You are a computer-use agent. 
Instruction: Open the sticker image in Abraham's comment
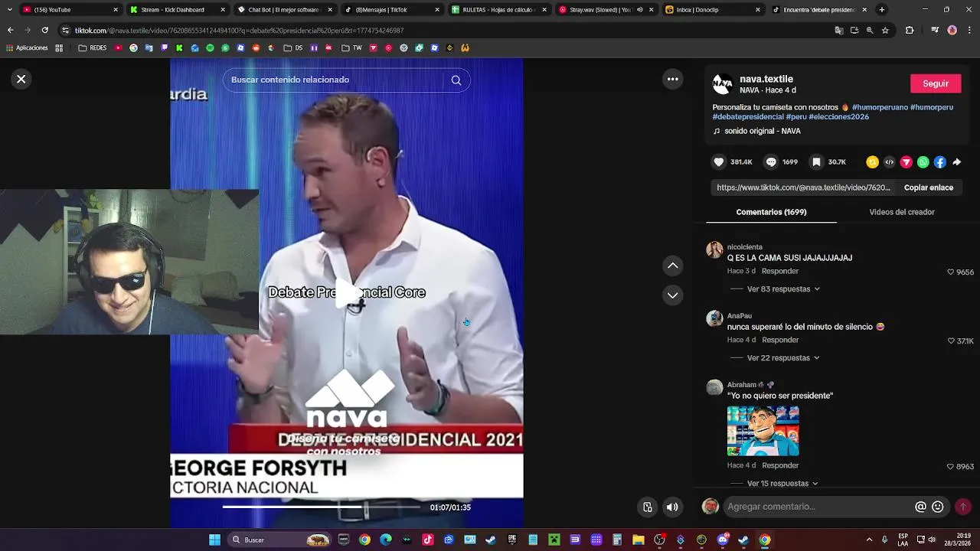tap(763, 431)
